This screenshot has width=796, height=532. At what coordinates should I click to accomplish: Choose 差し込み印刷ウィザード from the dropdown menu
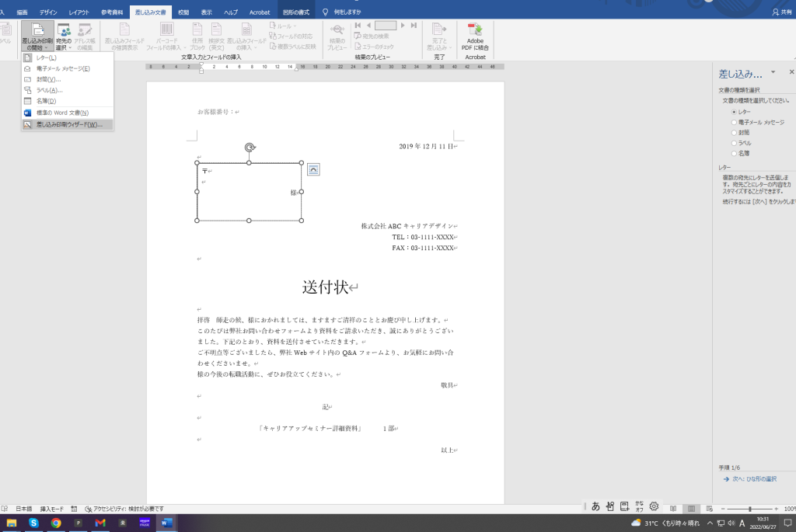click(x=68, y=124)
